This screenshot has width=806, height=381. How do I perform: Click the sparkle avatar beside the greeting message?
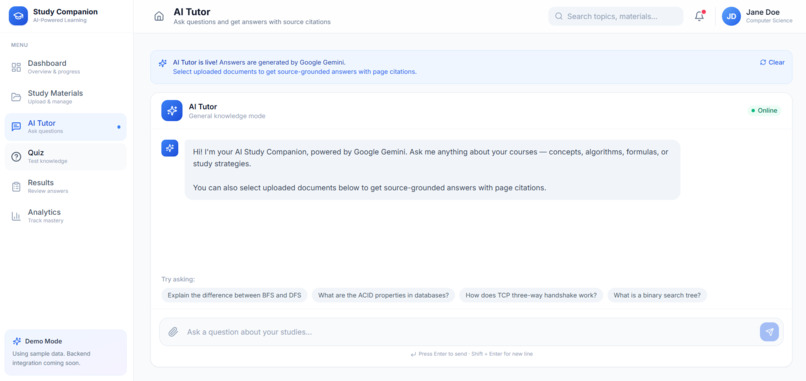pyautogui.click(x=170, y=148)
